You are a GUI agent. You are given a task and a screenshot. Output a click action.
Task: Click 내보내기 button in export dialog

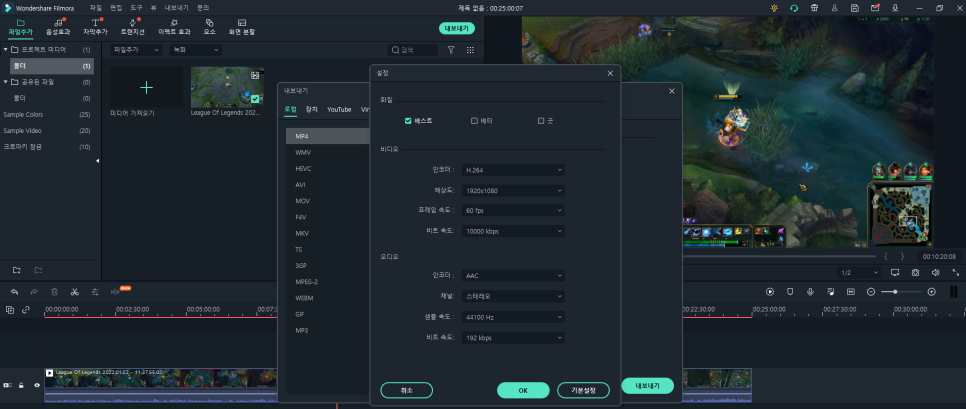tap(647, 386)
